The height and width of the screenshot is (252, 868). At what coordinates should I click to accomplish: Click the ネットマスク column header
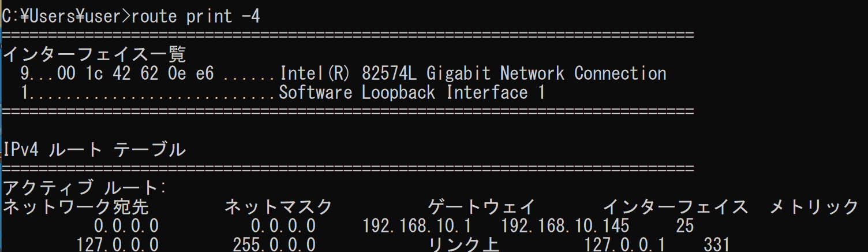(278, 206)
